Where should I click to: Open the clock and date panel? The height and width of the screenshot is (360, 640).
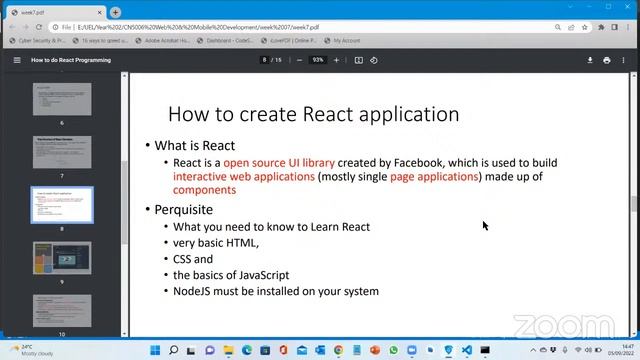pyautogui.click(x=620, y=350)
